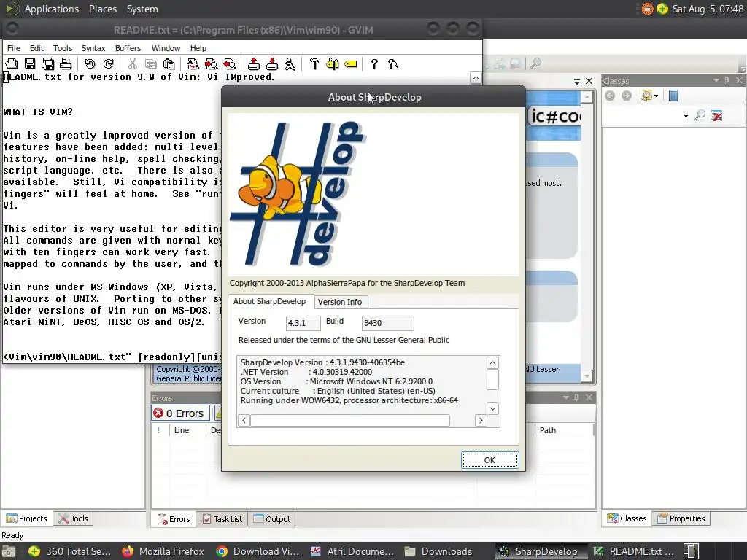Click the blue book icon in Classes panel
747x560 pixels.
coord(673,96)
